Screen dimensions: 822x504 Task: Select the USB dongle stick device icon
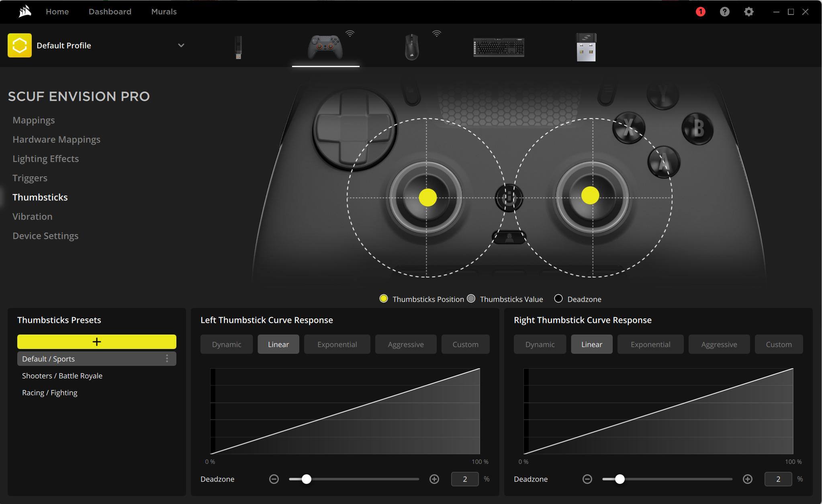point(238,47)
